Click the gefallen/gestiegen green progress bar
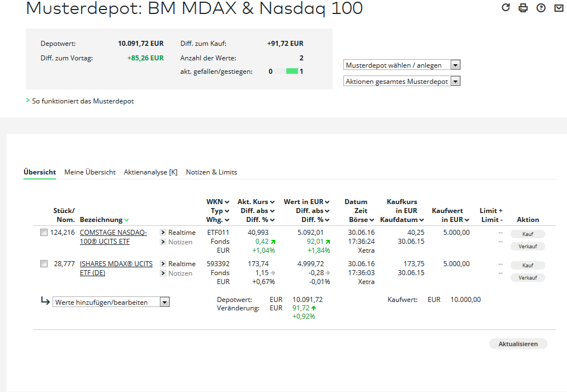Viewport: 567px width, 392px height. pos(292,71)
